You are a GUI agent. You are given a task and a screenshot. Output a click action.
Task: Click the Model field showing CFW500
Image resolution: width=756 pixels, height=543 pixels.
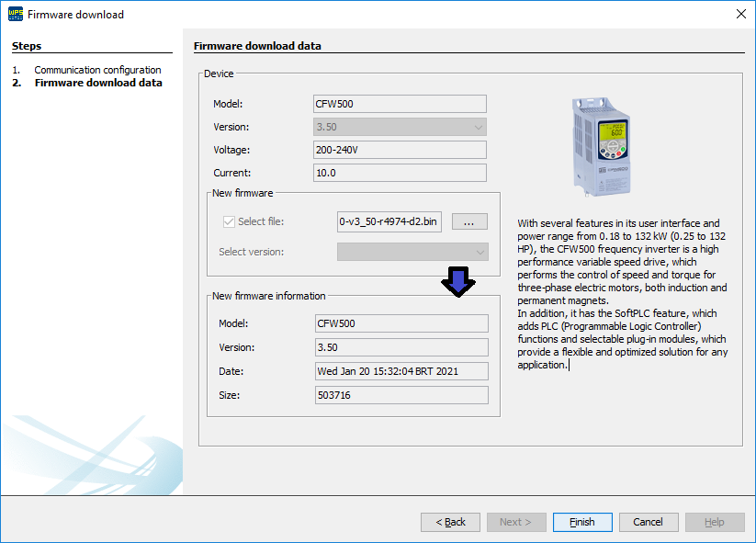click(x=399, y=103)
